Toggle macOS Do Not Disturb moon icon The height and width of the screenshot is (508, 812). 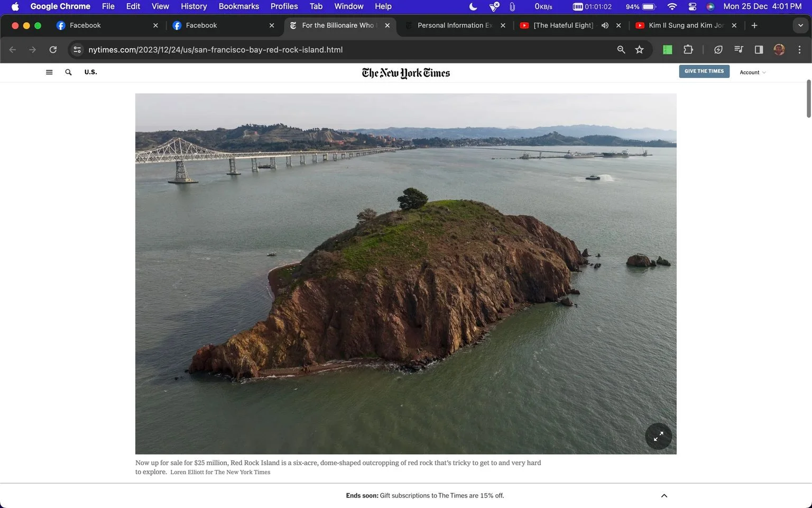click(x=473, y=6)
